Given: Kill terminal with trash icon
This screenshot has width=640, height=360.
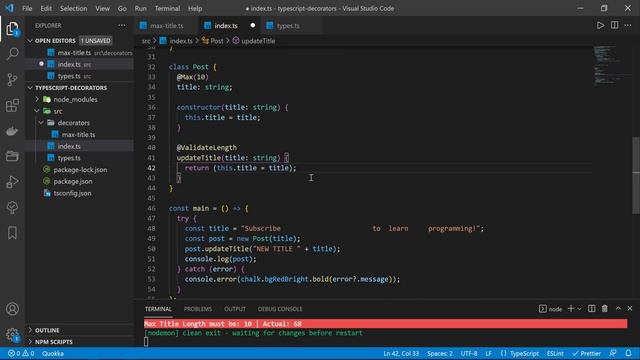Looking at the screenshot, I should 605,309.
